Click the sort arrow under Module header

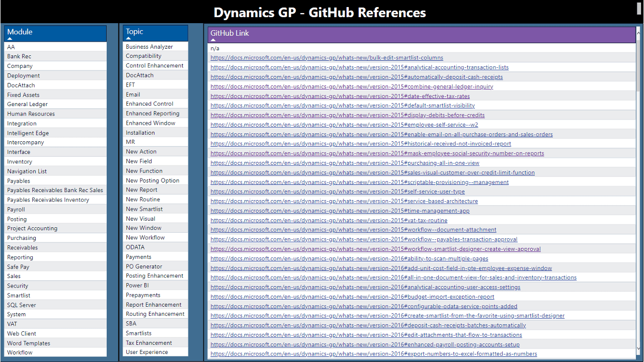(10, 39)
